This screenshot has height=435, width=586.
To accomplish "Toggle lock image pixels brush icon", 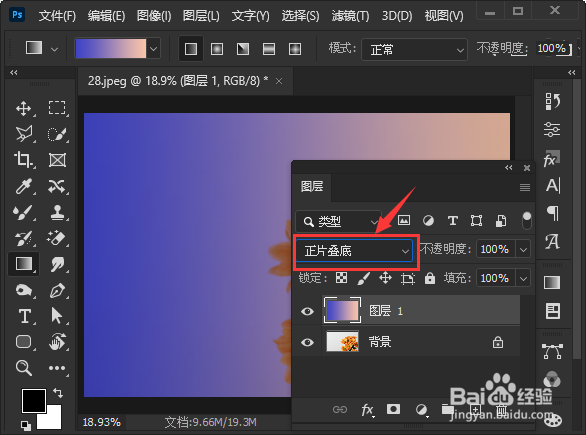I will pyautogui.click(x=363, y=278).
